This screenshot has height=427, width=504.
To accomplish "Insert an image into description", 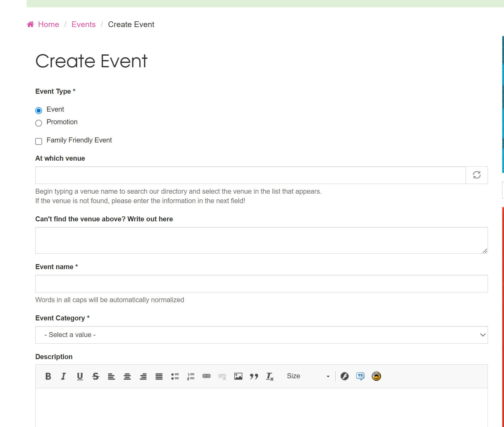I will pyautogui.click(x=238, y=376).
